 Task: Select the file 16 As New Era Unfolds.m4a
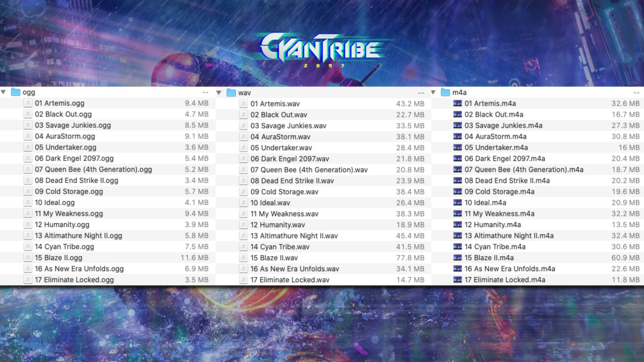point(510,269)
